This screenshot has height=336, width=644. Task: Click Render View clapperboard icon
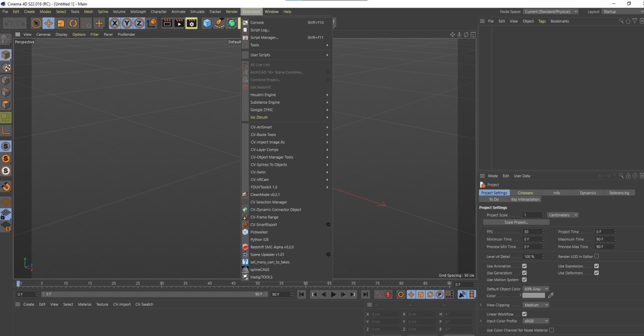[168, 23]
